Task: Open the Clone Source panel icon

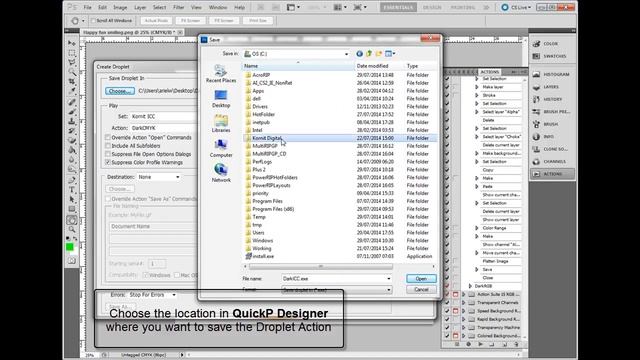Action: (536, 149)
